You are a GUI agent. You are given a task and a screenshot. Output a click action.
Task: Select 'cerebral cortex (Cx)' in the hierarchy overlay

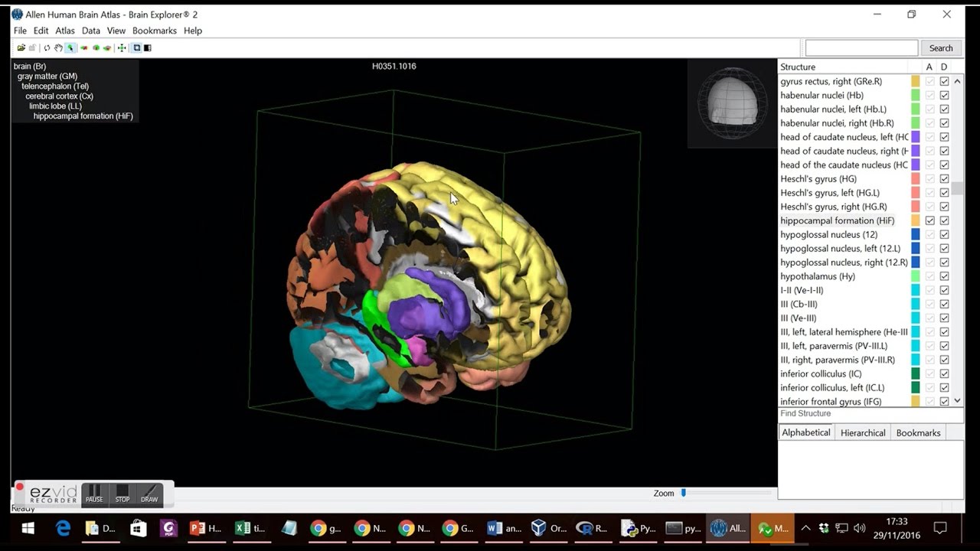tap(59, 96)
